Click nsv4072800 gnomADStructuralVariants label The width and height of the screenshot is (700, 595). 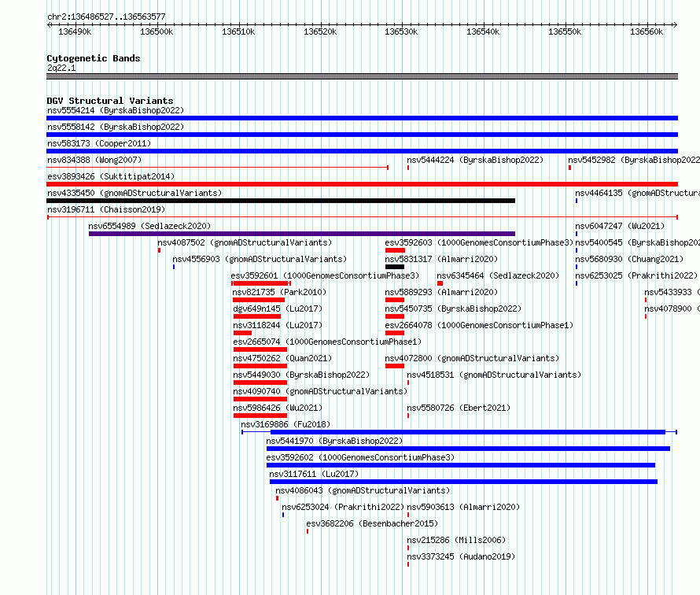pos(473,358)
